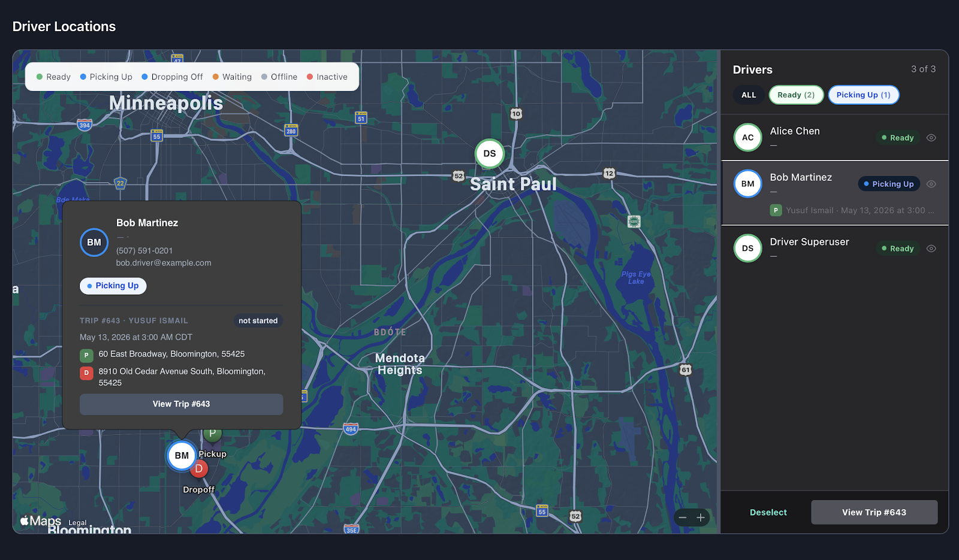Click the Saint Paul map label

(x=513, y=184)
